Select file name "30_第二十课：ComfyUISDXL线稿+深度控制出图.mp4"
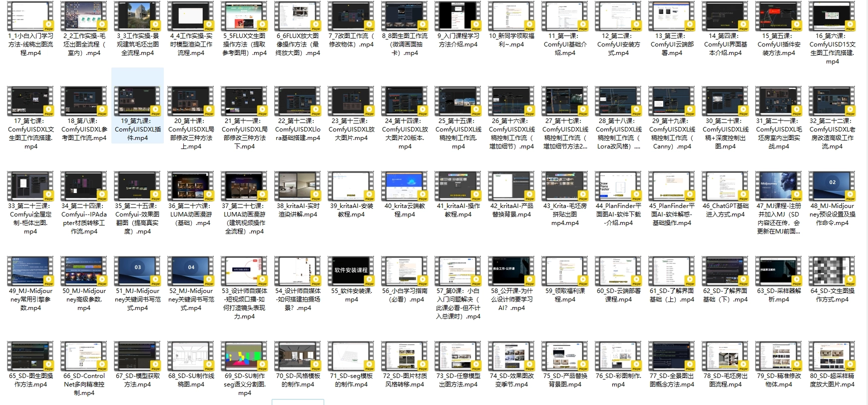 725,133
